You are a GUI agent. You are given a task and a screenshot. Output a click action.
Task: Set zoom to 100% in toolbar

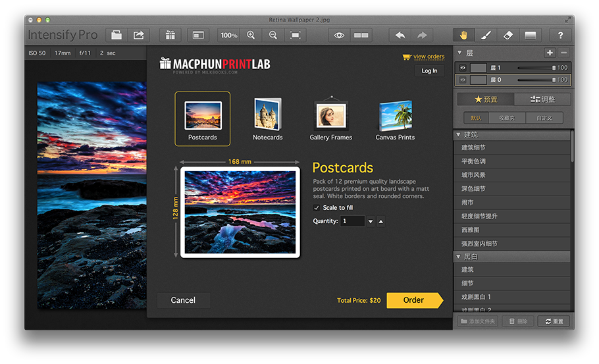coord(229,35)
